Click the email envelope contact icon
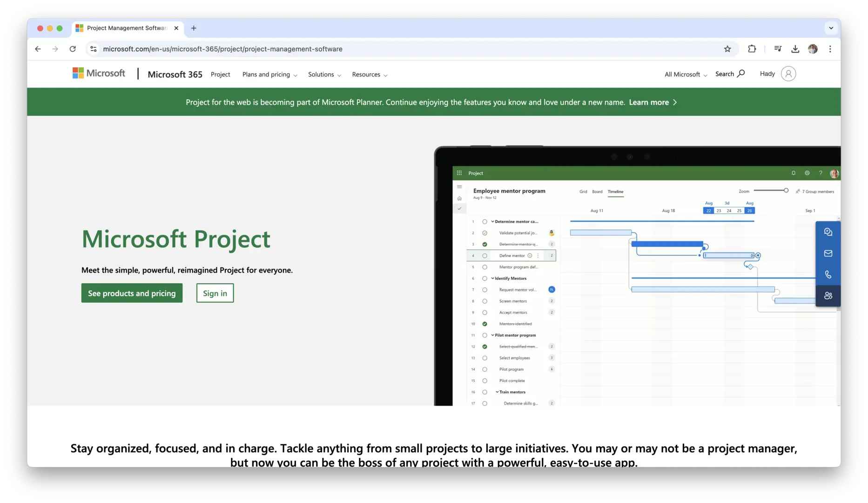The image size is (868, 503). point(828,253)
